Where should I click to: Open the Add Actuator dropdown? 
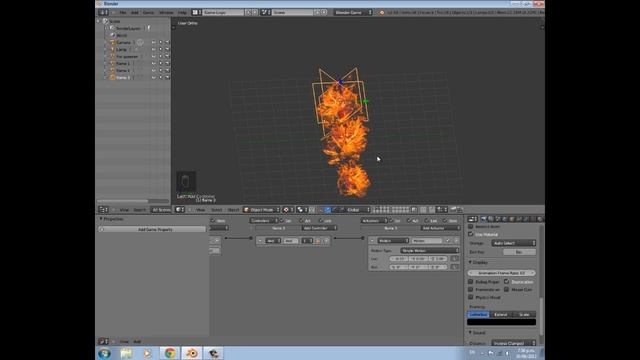coord(440,228)
